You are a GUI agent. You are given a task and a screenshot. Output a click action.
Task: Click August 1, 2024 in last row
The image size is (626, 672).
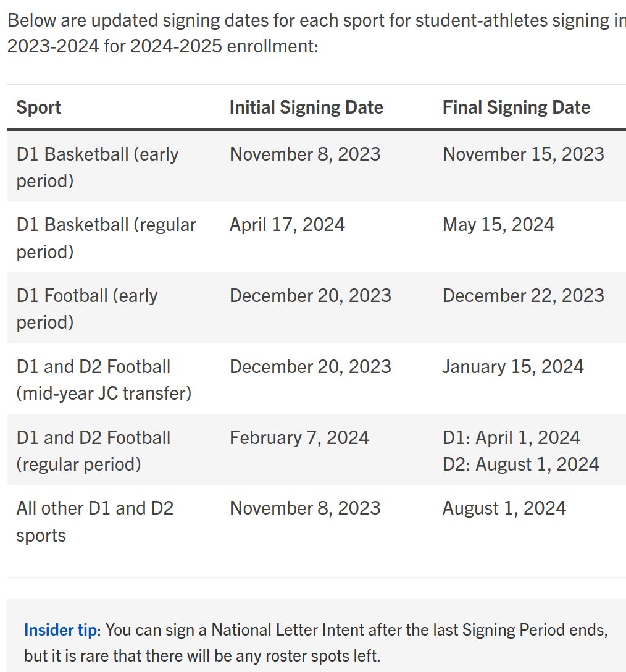click(504, 508)
